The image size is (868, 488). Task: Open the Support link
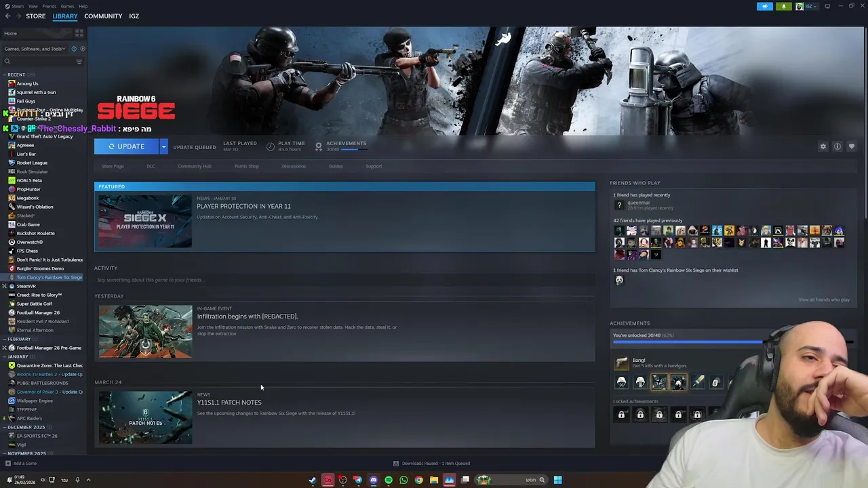374,166
